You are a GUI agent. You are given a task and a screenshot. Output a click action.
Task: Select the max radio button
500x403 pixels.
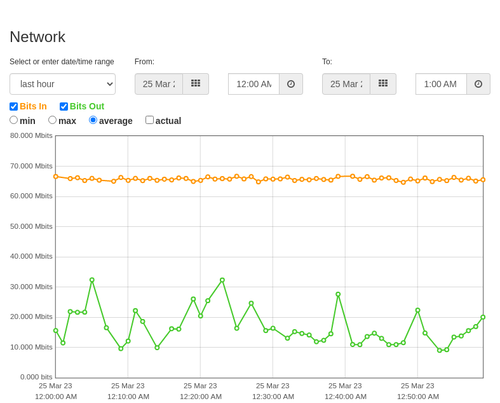tap(52, 120)
